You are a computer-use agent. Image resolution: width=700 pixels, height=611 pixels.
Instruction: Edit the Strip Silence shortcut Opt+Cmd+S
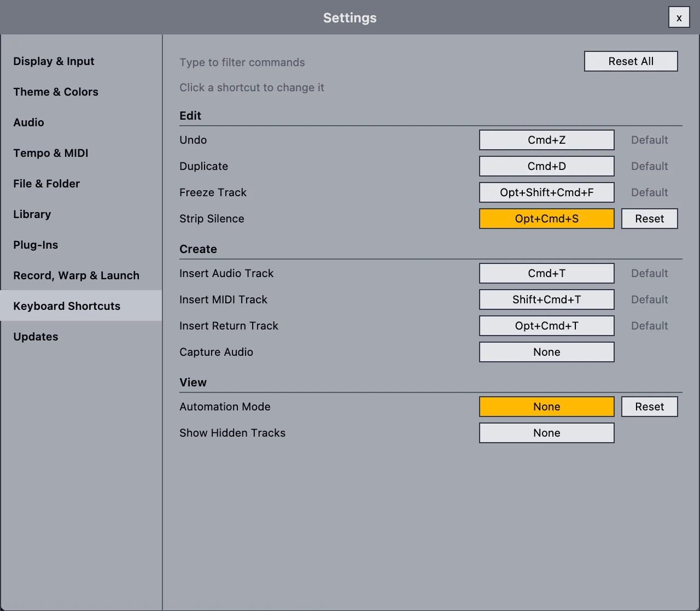[547, 219]
